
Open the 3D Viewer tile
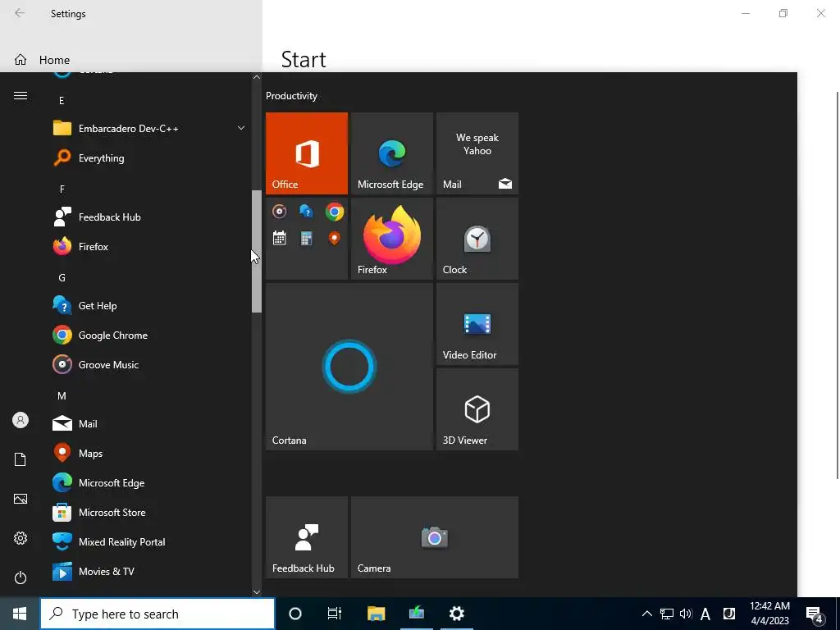(x=477, y=409)
